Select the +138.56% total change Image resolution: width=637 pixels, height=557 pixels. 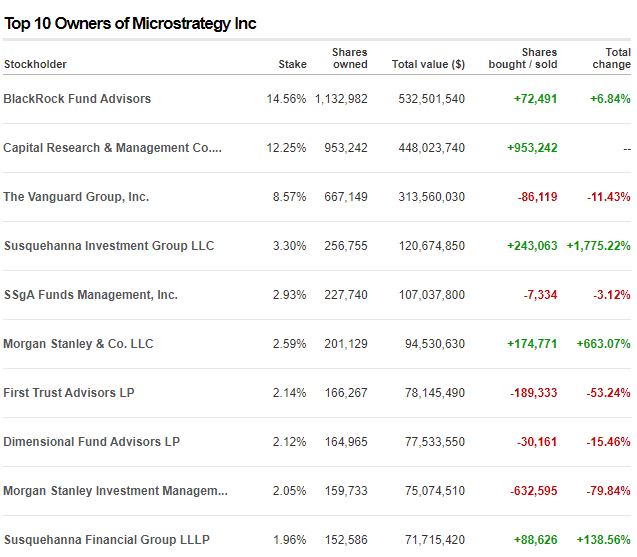coord(604,540)
